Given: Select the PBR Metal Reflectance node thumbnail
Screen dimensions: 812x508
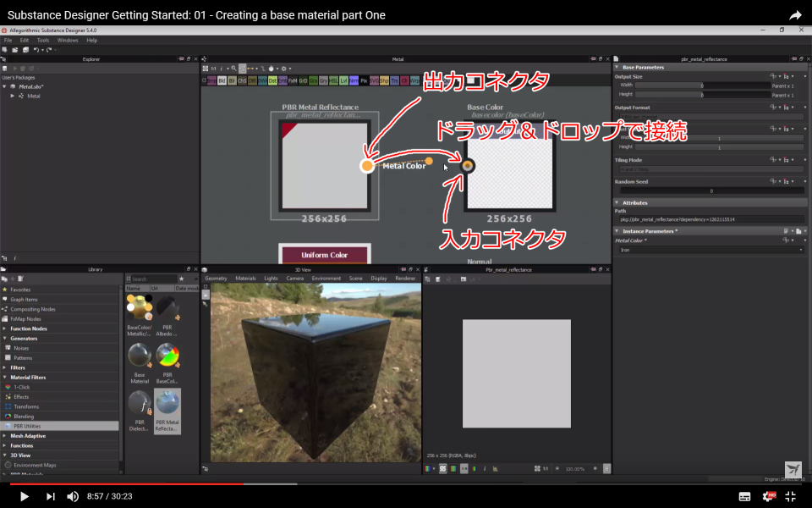Looking at the screenshot, I should (x=325, y=166).
